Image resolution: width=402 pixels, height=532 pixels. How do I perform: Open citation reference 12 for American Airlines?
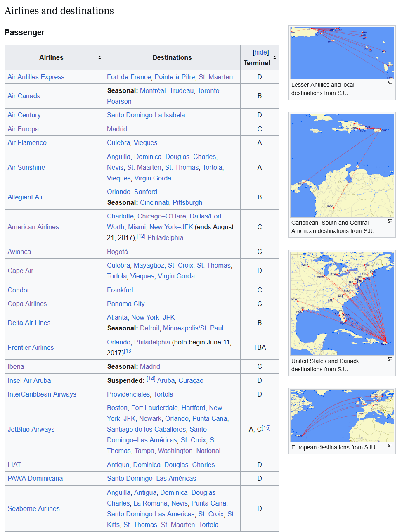coord(141,236)
